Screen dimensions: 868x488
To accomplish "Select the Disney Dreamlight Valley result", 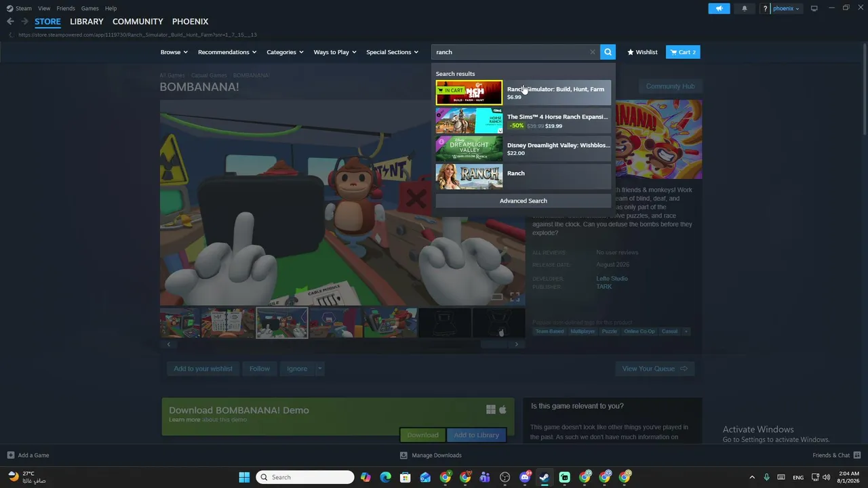I will coord(523,148).
